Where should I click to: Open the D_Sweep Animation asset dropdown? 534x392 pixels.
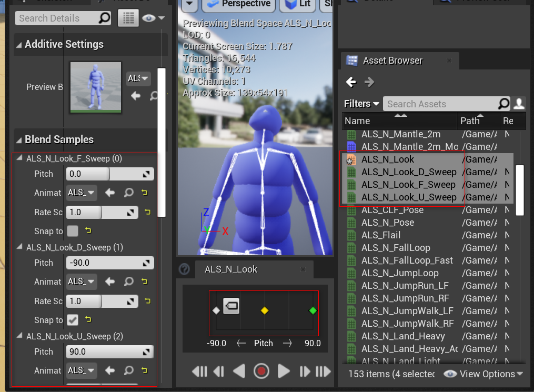tap(82, 282)
